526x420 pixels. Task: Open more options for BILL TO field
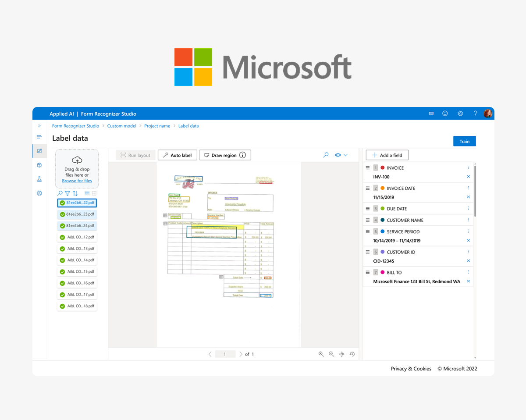[x=469, y=272]
